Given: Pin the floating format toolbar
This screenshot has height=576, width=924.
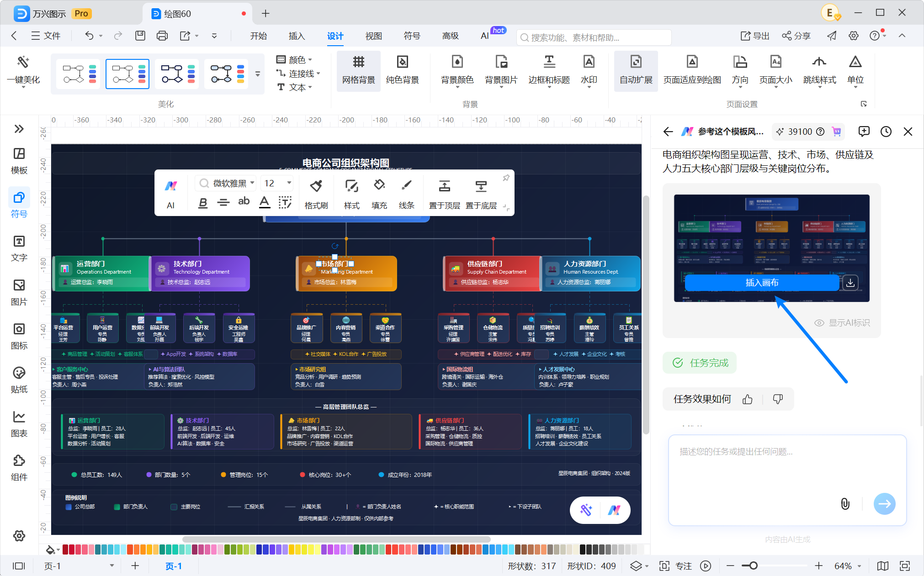Looking at the screenshot, I should click(505, 178).
